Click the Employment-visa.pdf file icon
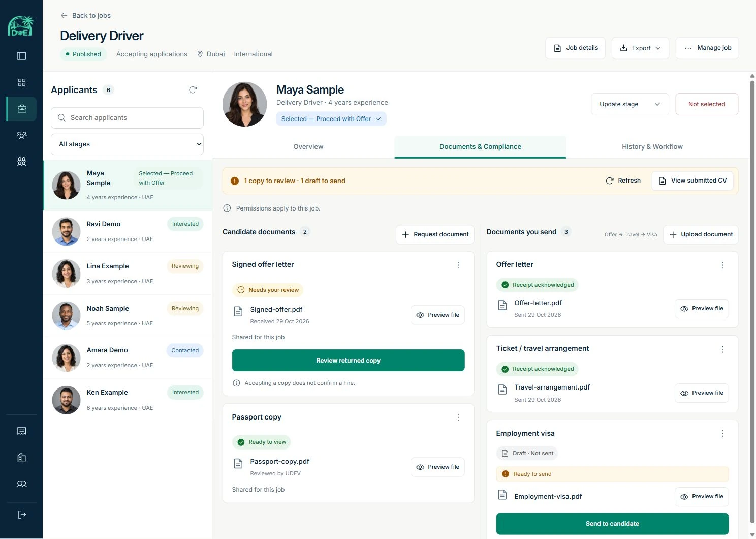 tap(502, 495)
